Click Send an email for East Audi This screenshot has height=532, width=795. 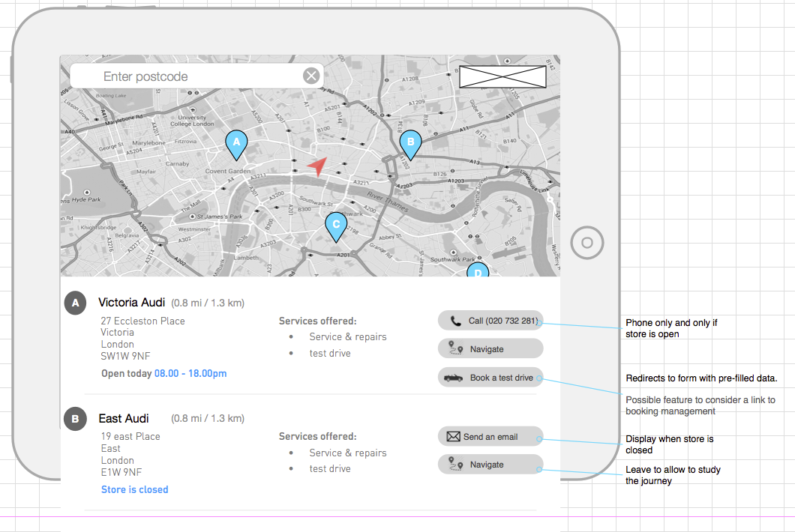coord(490,436)
